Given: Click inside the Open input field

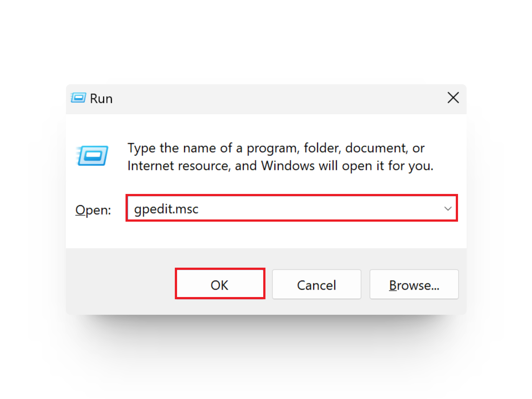Looking at the screenshot, I should coord(277,209).
